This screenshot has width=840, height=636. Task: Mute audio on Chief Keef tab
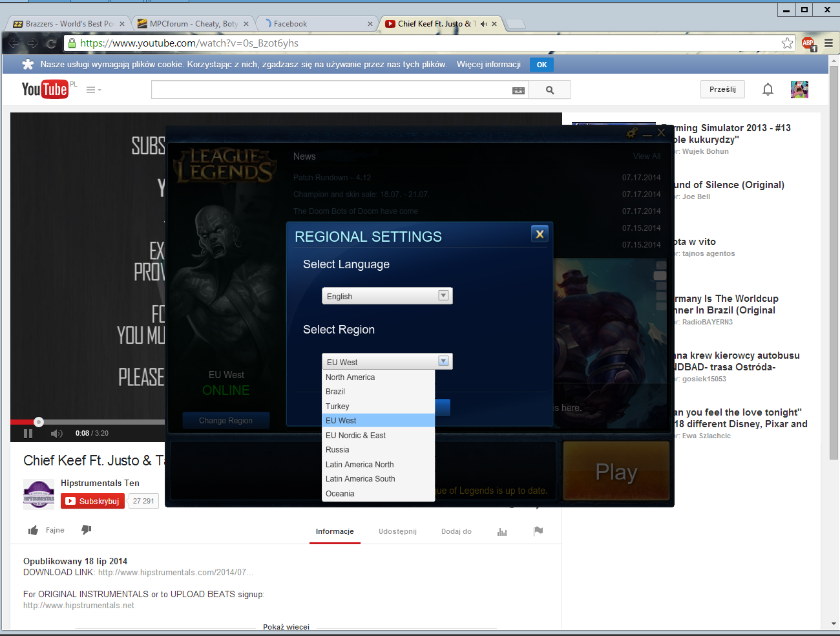pos(483,24)
